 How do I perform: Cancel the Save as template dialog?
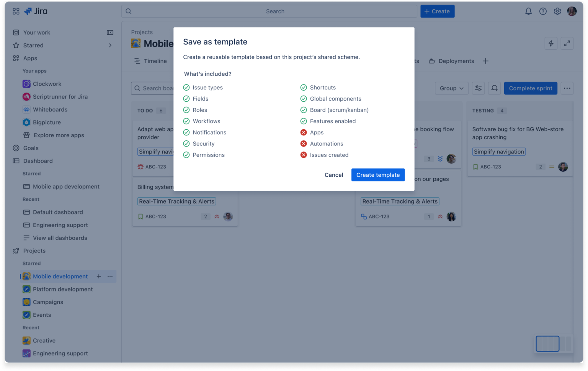click(x=333, y=175)
